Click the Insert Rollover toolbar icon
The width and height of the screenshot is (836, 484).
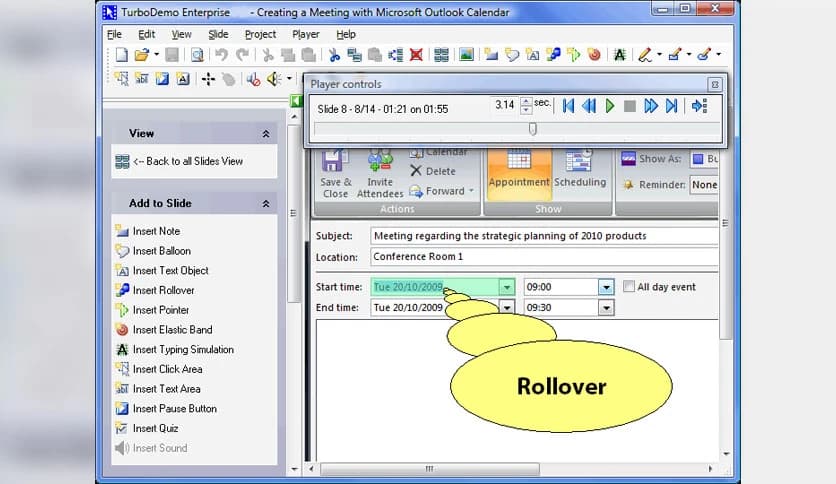(x=553, y=54)
